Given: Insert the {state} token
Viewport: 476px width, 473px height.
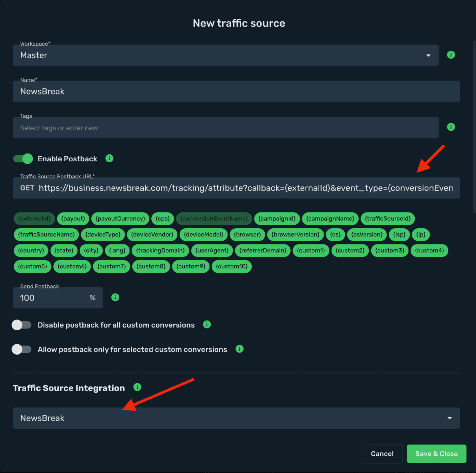Looking at the screenshot, I should (64, 250).
